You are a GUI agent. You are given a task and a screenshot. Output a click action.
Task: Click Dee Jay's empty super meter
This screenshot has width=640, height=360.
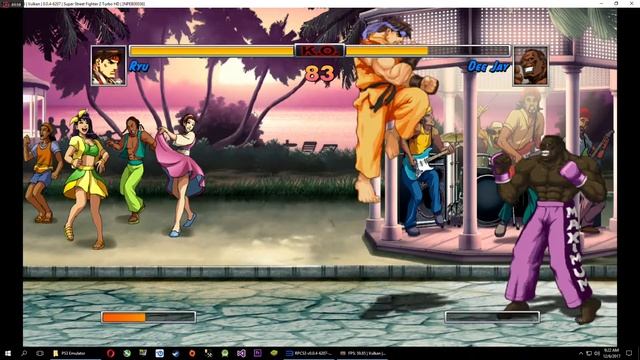point(492,317)
